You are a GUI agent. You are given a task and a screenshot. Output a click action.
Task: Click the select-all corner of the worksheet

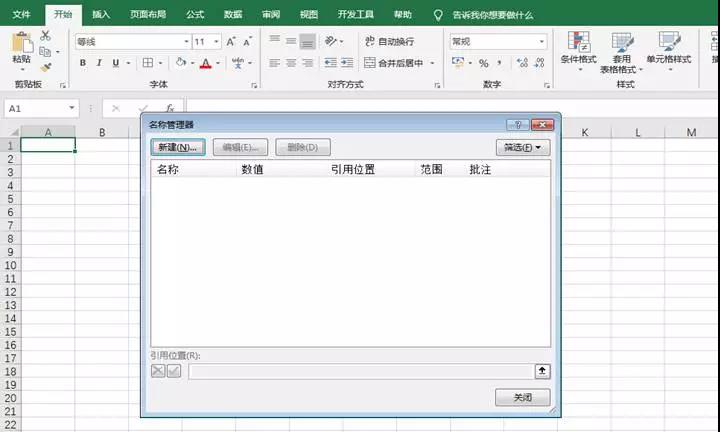[x=11, y=132]
